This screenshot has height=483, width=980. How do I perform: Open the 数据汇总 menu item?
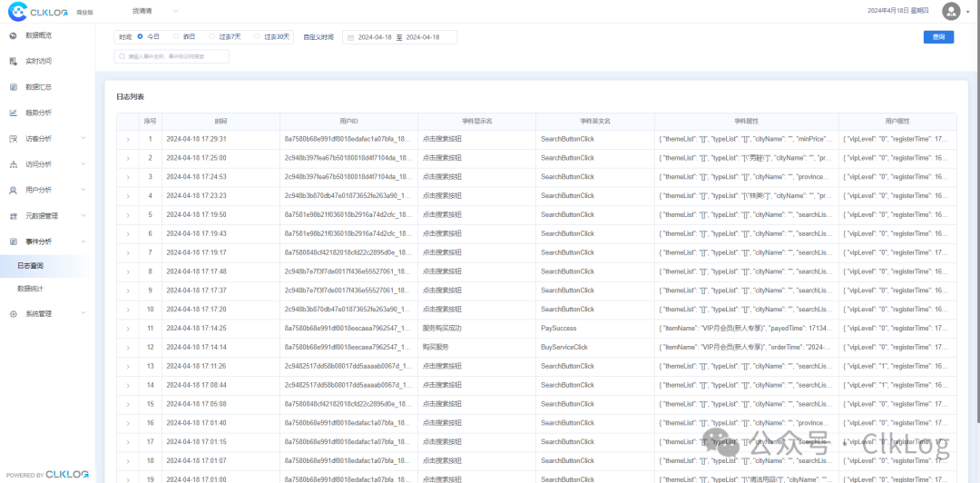[x=39, y=87]
